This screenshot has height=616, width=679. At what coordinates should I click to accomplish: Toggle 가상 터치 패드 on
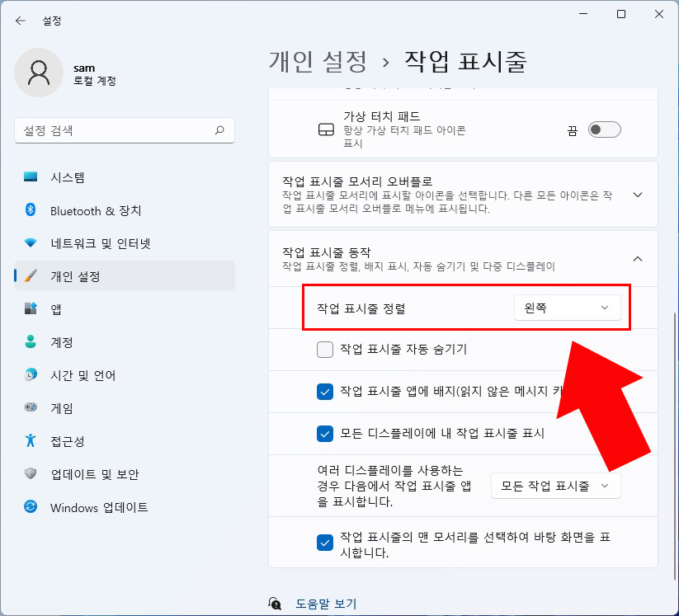(605, 129)
